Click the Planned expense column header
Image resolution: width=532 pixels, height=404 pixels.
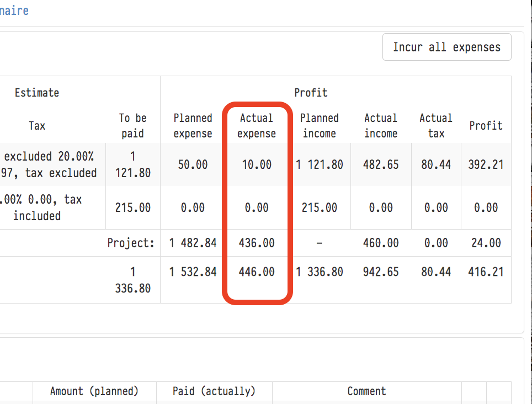[x=193, y=126]
